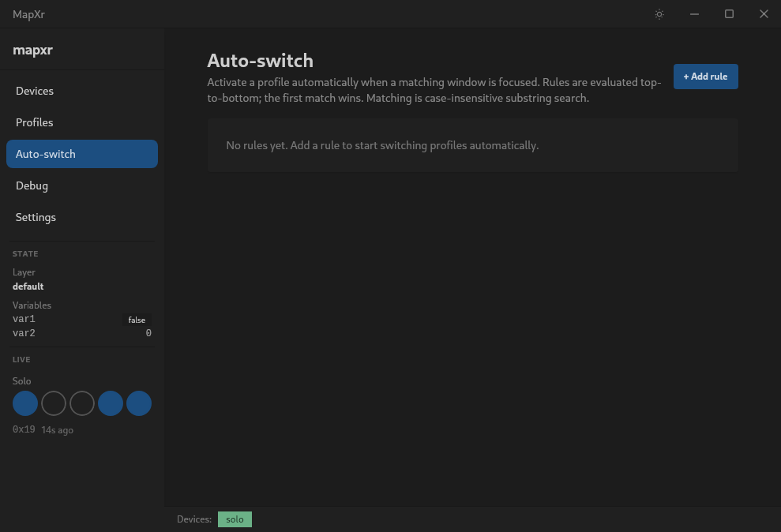Click the 0x19 live report code
The width and height of the screenshot is (781, 532).
tap(24, 429)
